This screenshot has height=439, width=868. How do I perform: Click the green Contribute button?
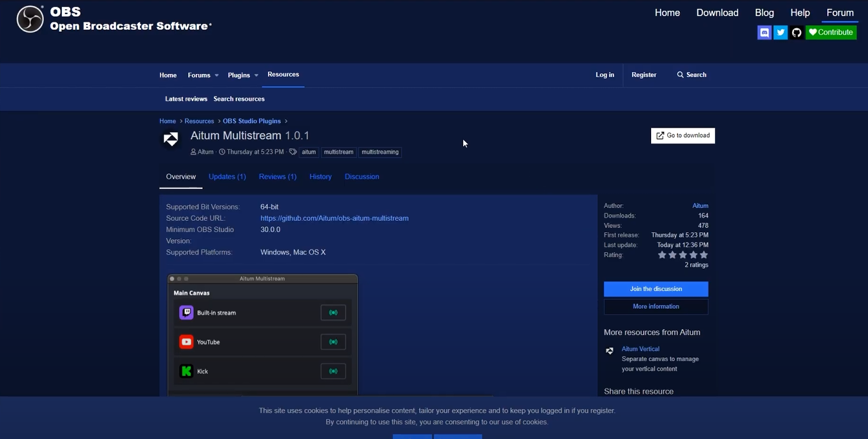[830, 33]
